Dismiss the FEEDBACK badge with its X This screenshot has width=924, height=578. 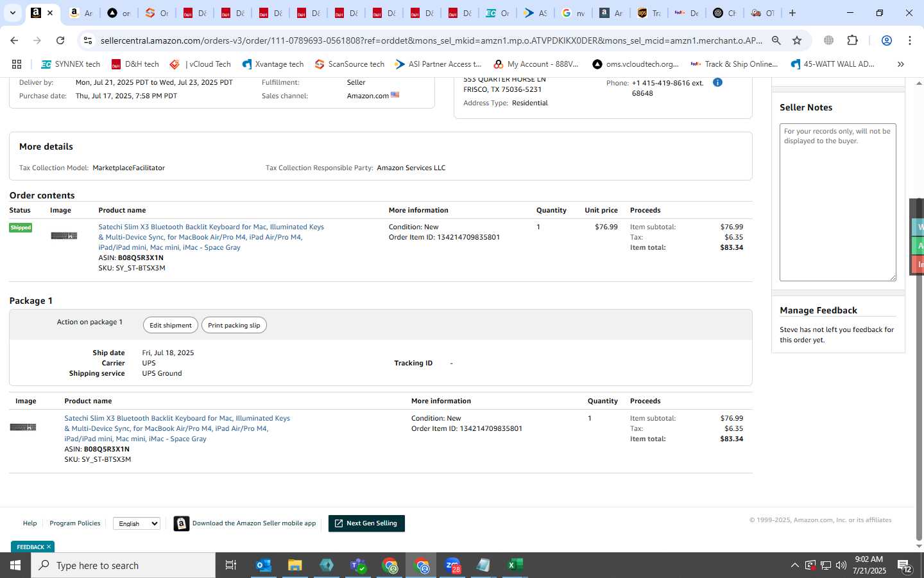[x=49, y=547]
